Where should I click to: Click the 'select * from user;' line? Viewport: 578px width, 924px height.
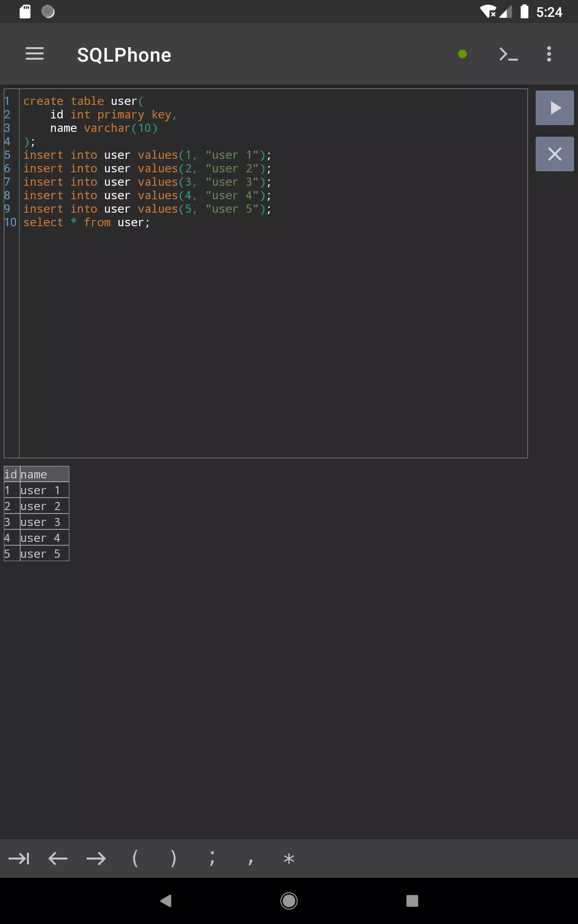click(87, 222)
